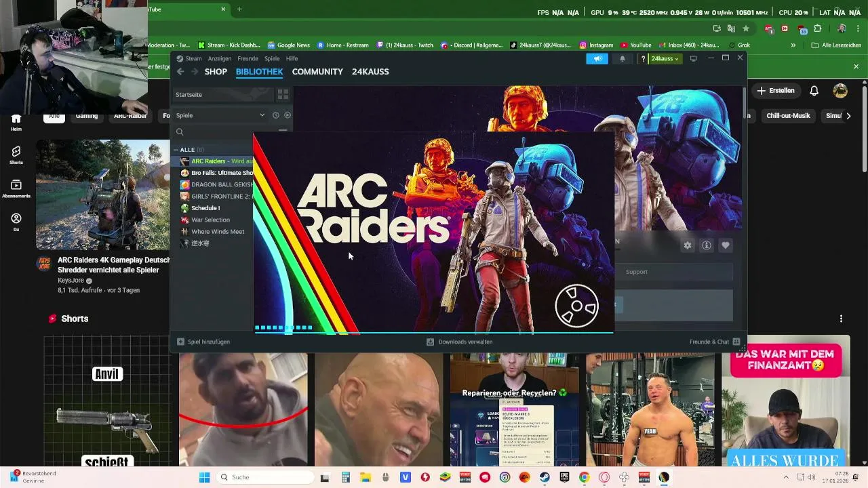Open the 24kauss account dropdown in Steam

tap(665, 59)
